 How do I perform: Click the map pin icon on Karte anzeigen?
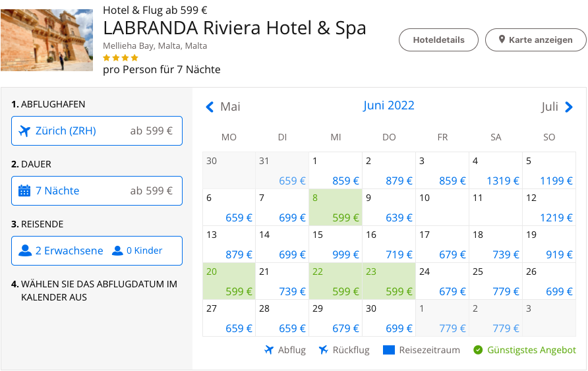[502, 40]
